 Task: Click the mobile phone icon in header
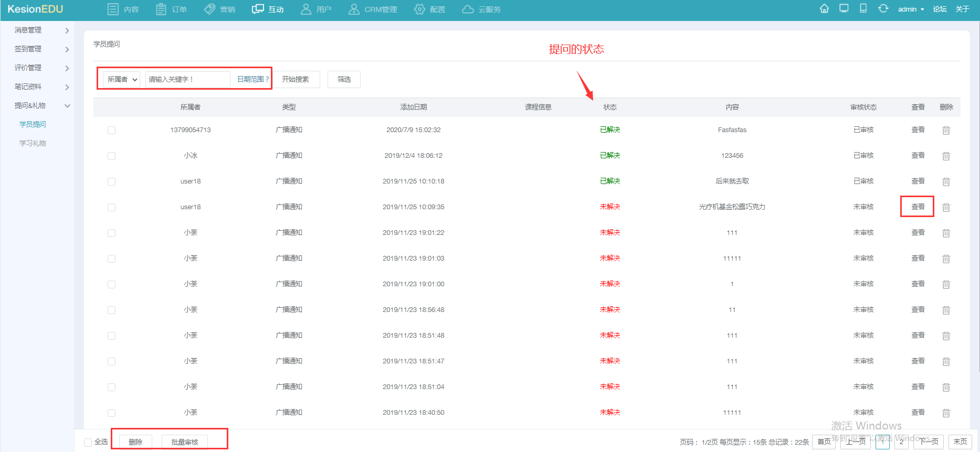click(863, 9)
